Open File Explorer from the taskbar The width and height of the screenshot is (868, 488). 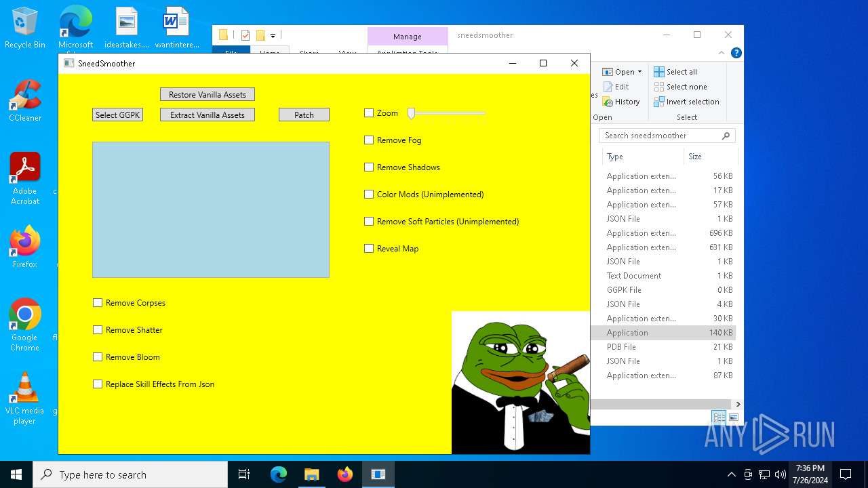click(x=312, y=474)
